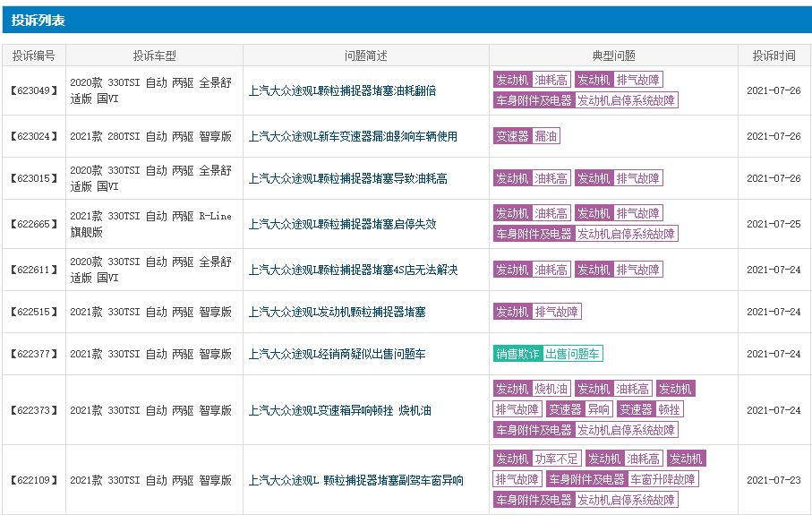
Task: Click the 车身附件及电器 车窗升降故障 tag
Action: tap(622, 479)
